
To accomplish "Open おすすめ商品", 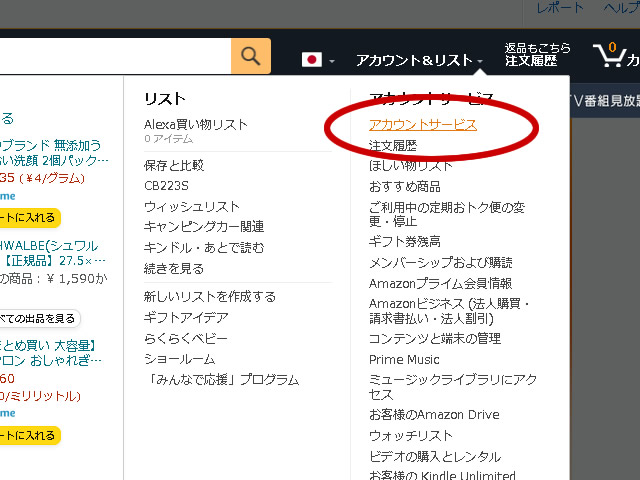I will pyautogui.click(x=405, y=187).
